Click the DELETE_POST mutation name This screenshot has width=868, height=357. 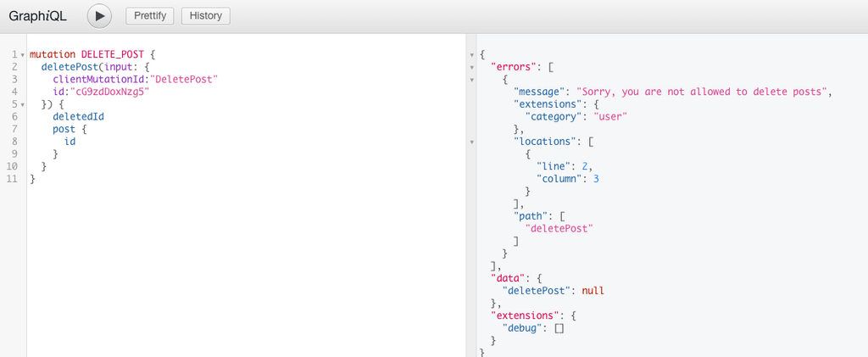pos(113,55)
